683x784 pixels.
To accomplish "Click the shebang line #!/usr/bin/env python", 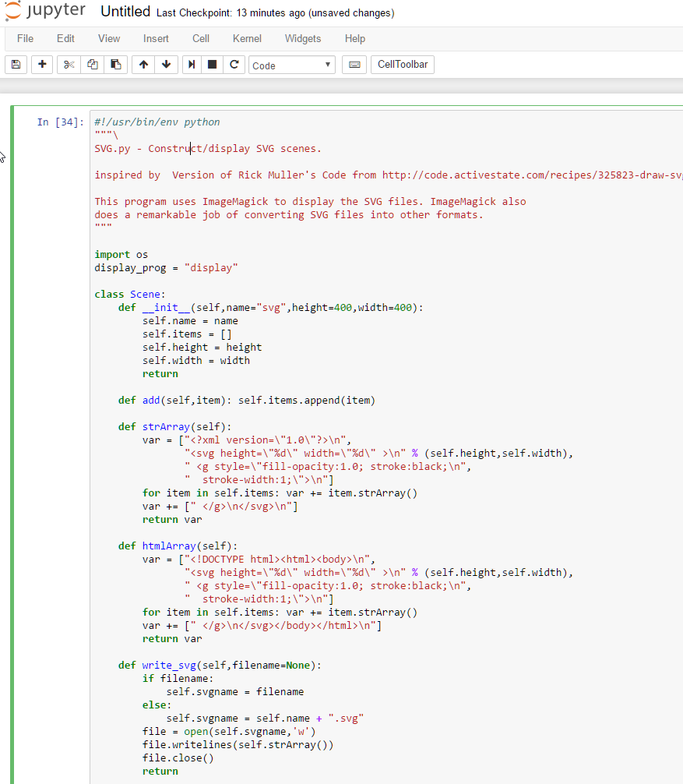I will (157, 122).
